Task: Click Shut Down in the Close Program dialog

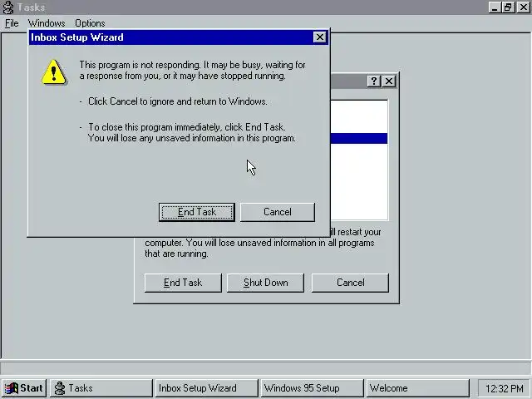Action: pos(266,283)
